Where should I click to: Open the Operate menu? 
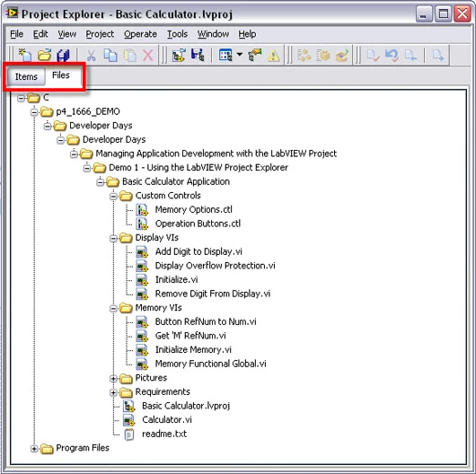pyautogui.click(x=140, y=34)
